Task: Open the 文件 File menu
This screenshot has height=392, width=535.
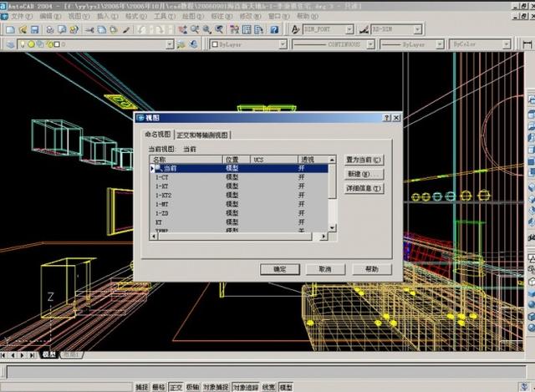Action: coord(22,17)
